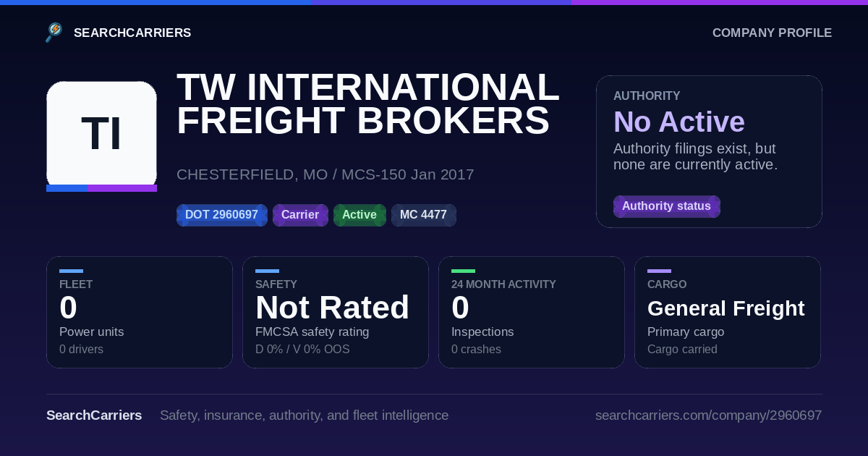The width and height of the screenshot is (868, 456).
Task: Click the Carrier badge
Action: 300,215
